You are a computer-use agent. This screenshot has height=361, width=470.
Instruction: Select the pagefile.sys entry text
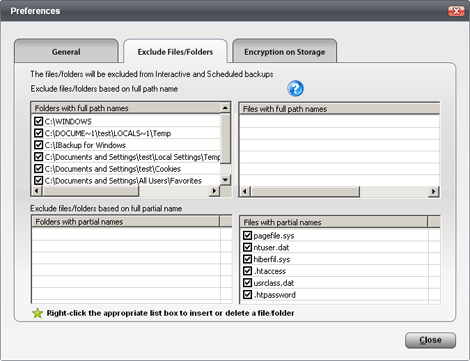(274, 236)
